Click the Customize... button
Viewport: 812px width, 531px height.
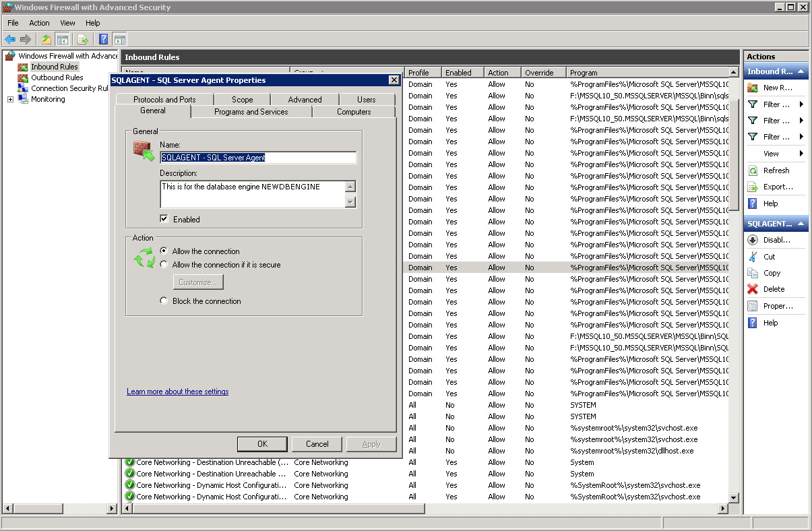coord(198,282)
